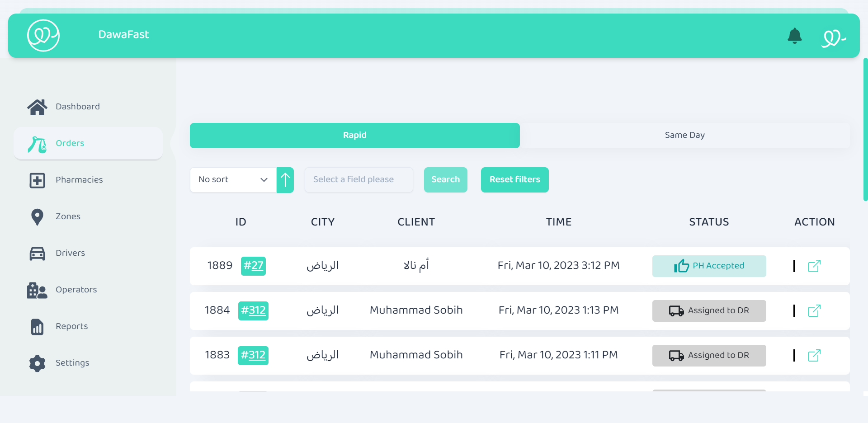Click the Drivers car icon
Image resolution: width=868 pixels, height=423 pixels.
(37, 254)
